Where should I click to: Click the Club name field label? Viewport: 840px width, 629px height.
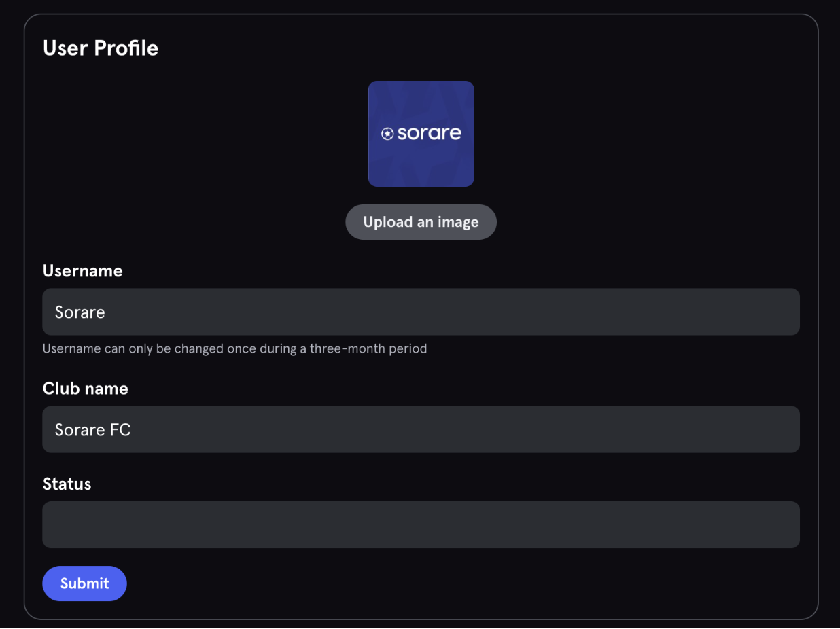[86, 389]
